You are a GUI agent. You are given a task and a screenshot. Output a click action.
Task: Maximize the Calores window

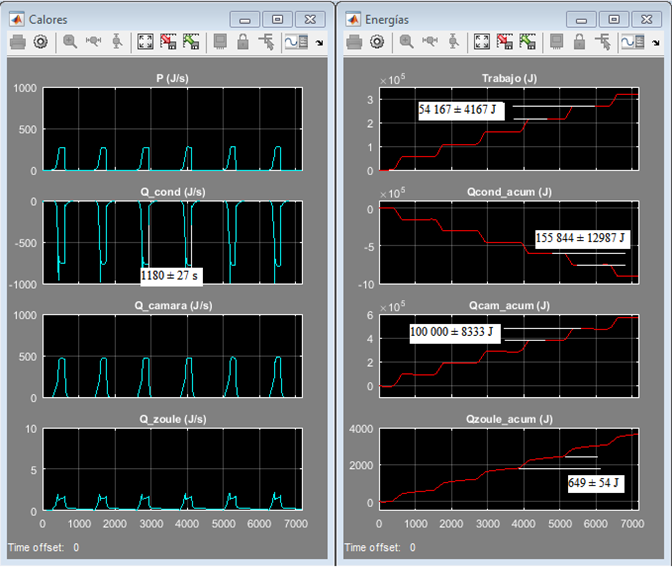[277, 20]
